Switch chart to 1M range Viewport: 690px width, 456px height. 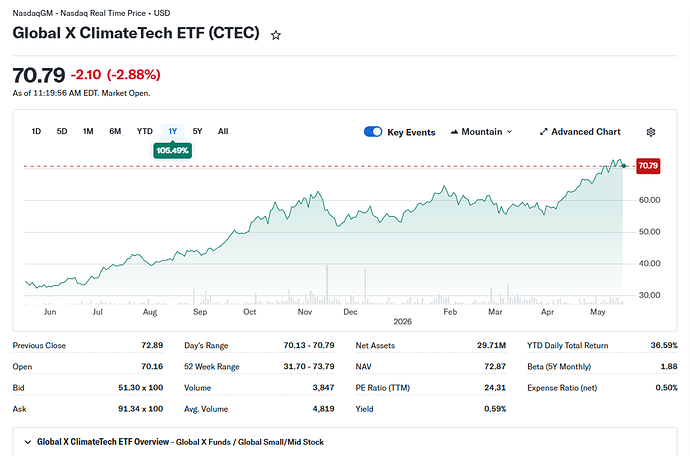pyautogui.click(x=88, y=131)
